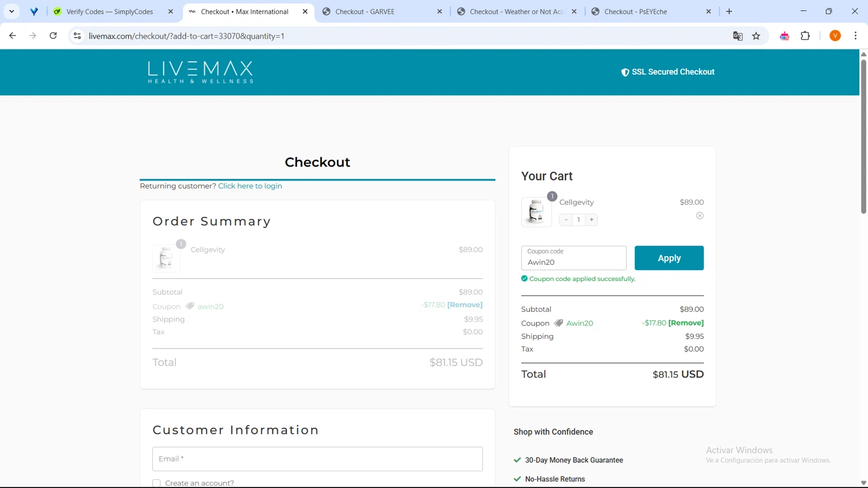This screenshot has width=868, height=488.
Task: Open the extensions puzzle icon
Action: coord(806,36)
